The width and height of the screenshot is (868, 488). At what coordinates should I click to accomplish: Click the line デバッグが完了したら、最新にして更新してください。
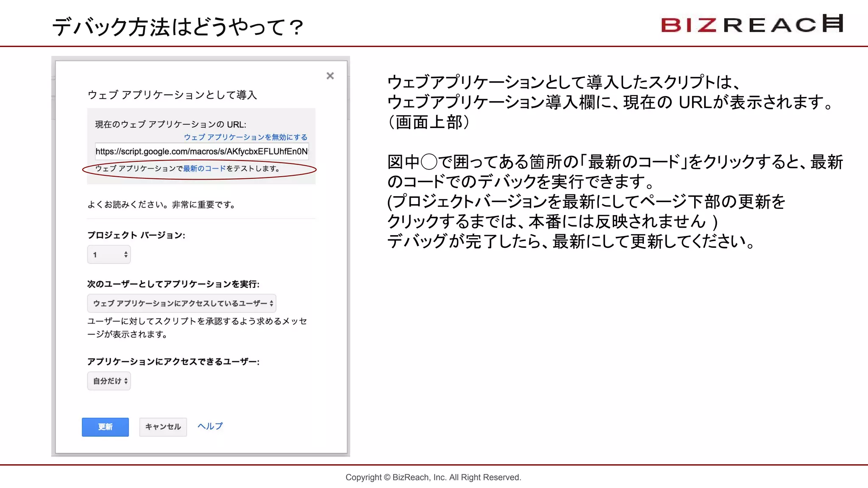point(571,241)
